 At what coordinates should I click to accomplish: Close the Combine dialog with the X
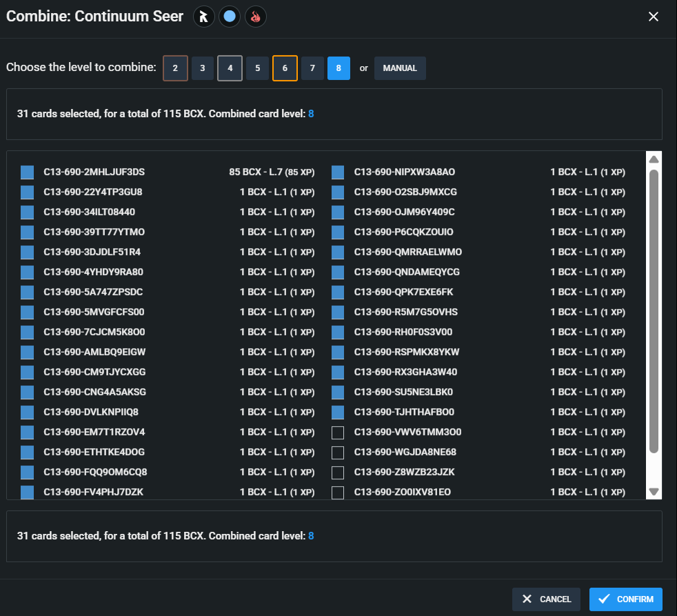654,17
